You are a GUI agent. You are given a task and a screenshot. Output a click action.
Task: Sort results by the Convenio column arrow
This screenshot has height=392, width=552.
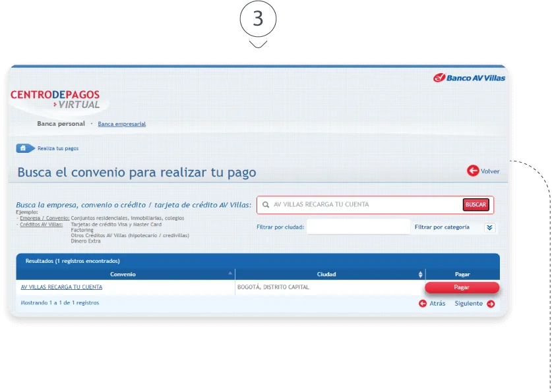tap(230, 273)
